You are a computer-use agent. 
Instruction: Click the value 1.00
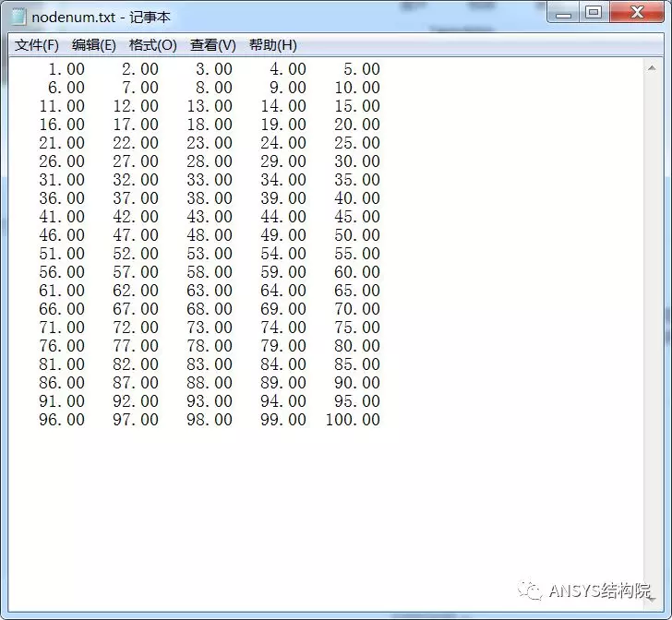(66, 69)
